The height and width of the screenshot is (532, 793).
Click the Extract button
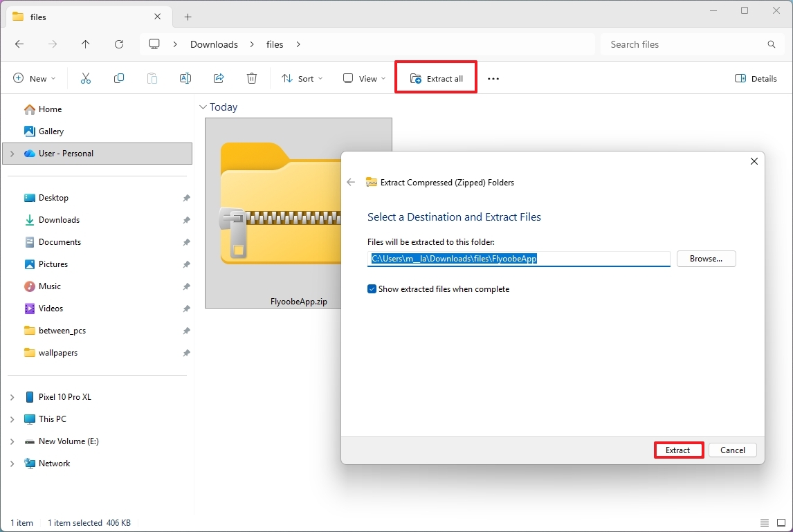pyautogui.click(x=678, y=450)
